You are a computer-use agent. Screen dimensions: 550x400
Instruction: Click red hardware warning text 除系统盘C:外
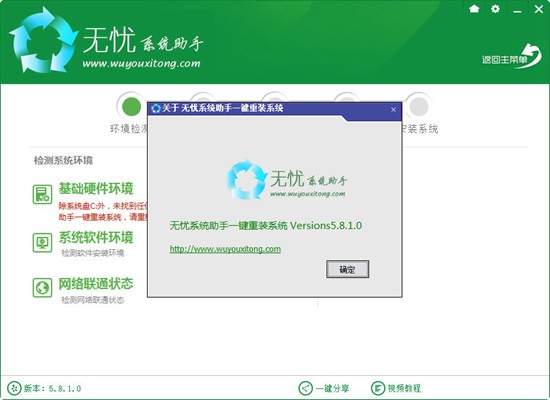104,212
